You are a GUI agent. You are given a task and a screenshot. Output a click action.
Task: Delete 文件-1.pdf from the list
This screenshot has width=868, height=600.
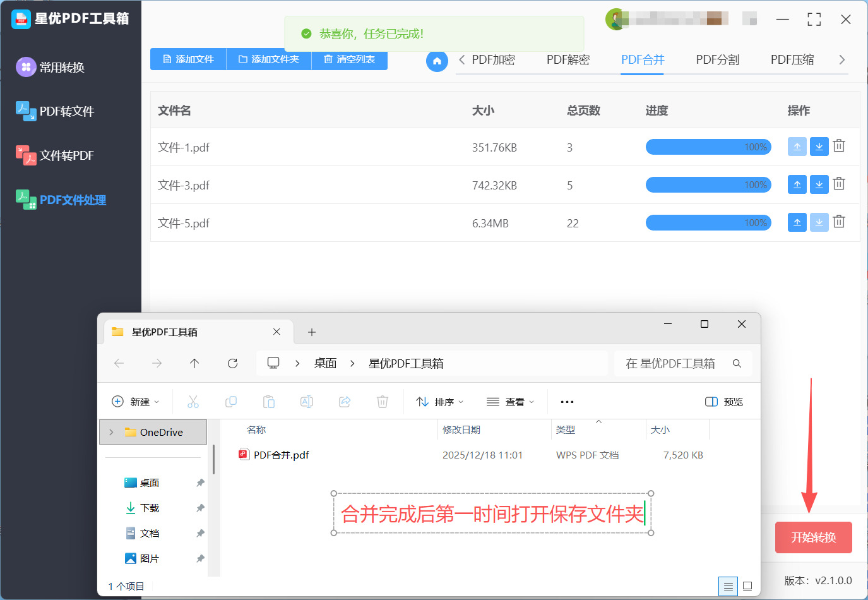839,146
